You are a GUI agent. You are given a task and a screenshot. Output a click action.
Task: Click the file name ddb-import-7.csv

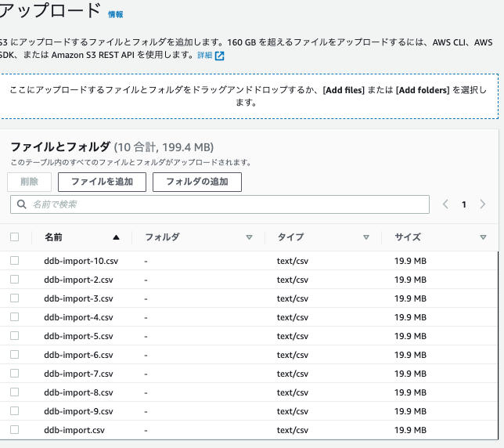pyautogui.click(x=78, y=374)
